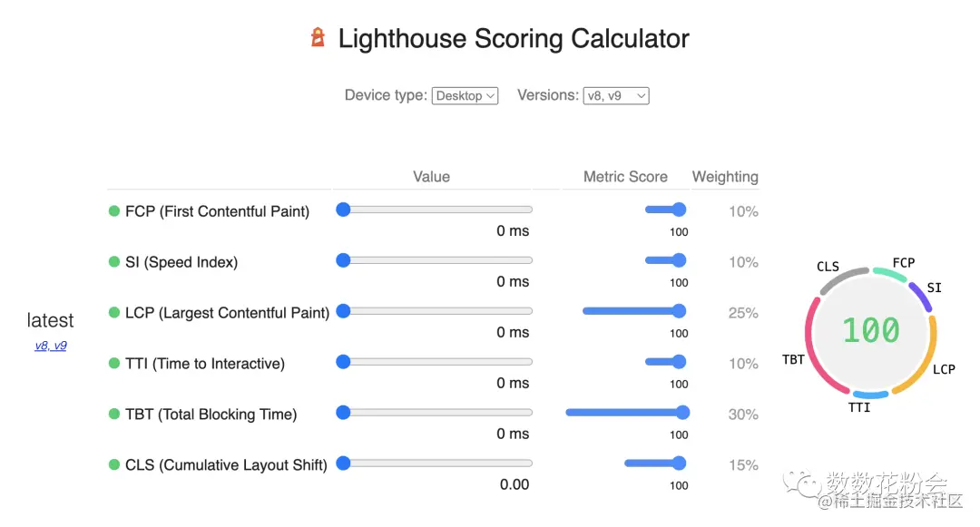Click the LCP arc label on gauge
The width and height of the screenshot is (980, 527).
(944, 369)
